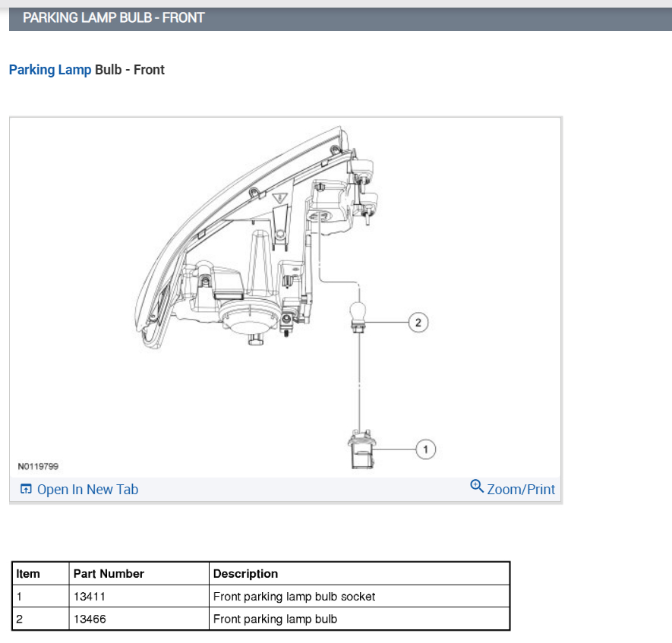The width and height of the screenshot is (672, 643).
Task: Click illustration code N0119799
Action: 38,467
